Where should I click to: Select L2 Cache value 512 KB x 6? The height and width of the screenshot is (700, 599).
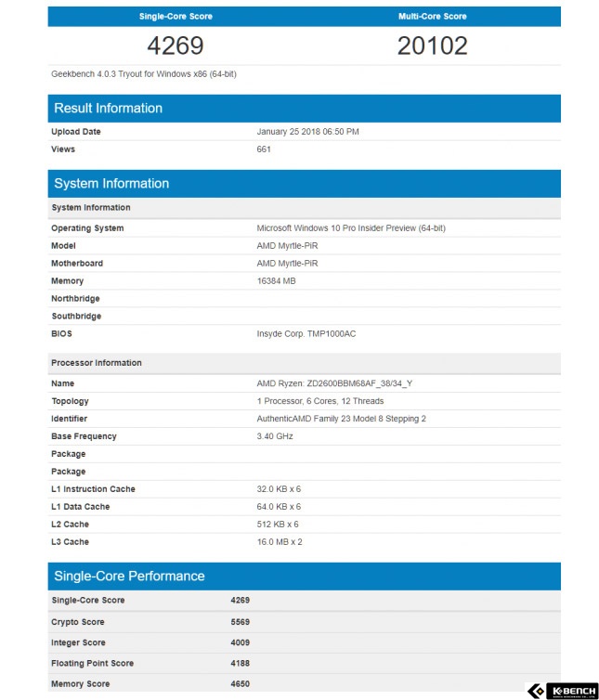[278, 525]
